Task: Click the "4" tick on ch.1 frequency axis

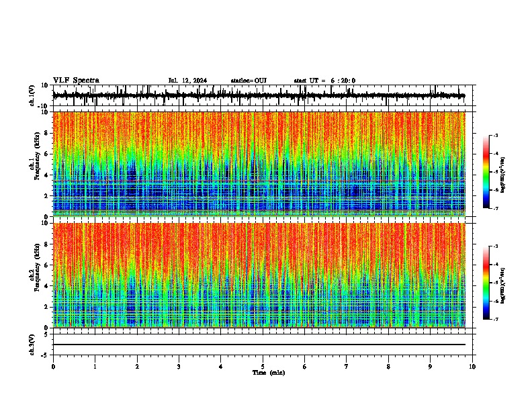Action: (47, 175)
